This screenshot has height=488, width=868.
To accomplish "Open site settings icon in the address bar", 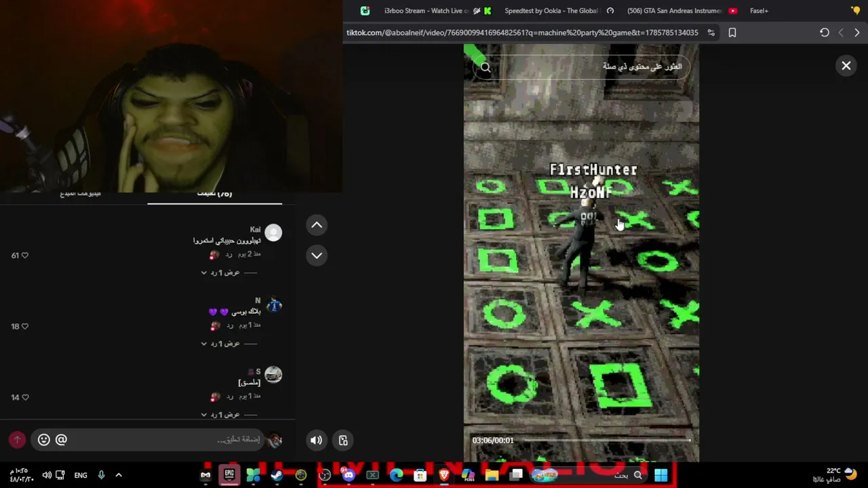I will (x=711, y=33).
